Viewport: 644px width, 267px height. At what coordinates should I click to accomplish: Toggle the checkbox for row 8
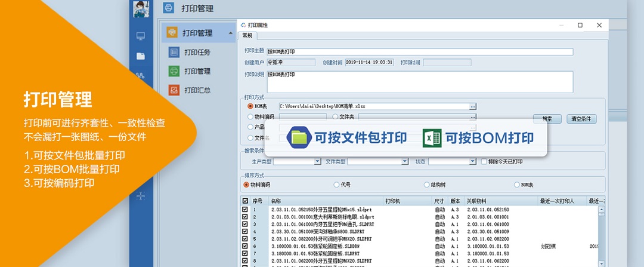tap(245, 261)
